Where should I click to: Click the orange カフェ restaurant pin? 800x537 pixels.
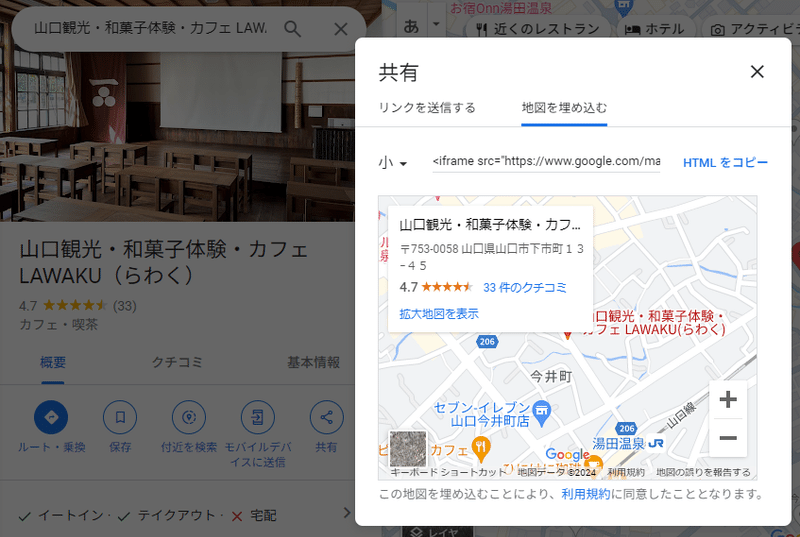pos(481,449)
